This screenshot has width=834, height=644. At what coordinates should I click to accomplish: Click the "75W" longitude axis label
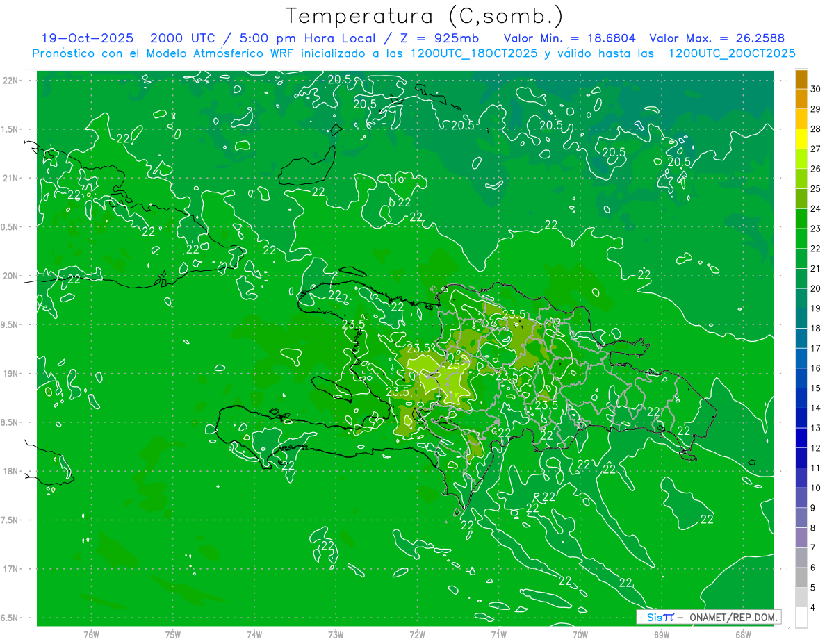click(173, 634)
